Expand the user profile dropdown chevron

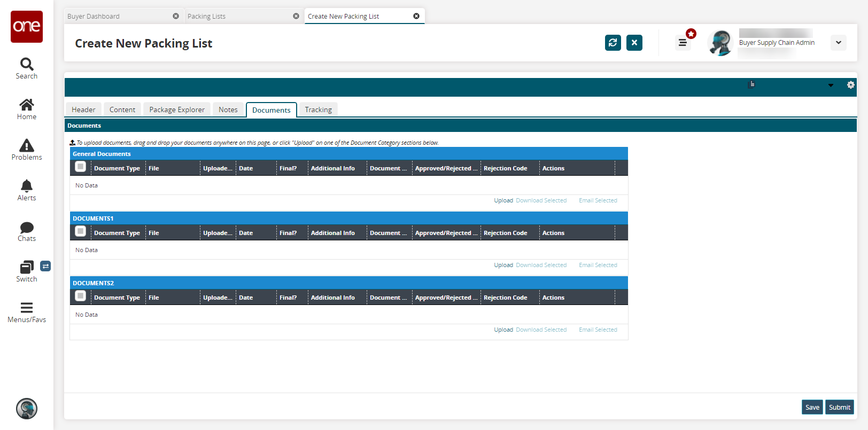838,43
